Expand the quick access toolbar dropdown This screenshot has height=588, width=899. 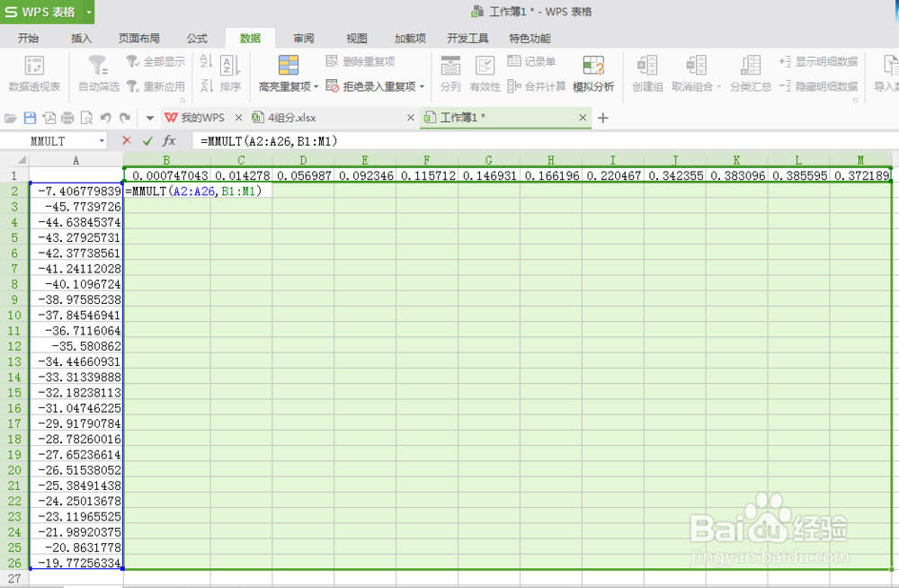[x=149, y=118]
